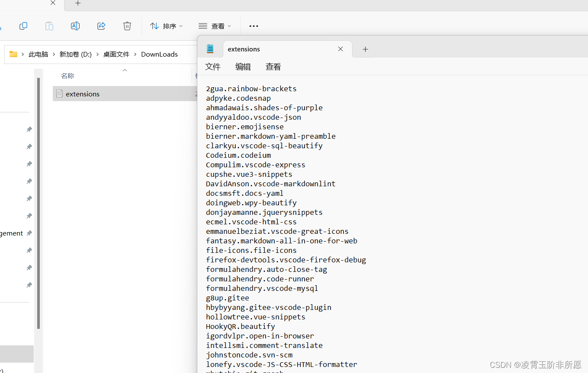
Task: Click the Notepad app icon
Action: [x=210, y=49]
